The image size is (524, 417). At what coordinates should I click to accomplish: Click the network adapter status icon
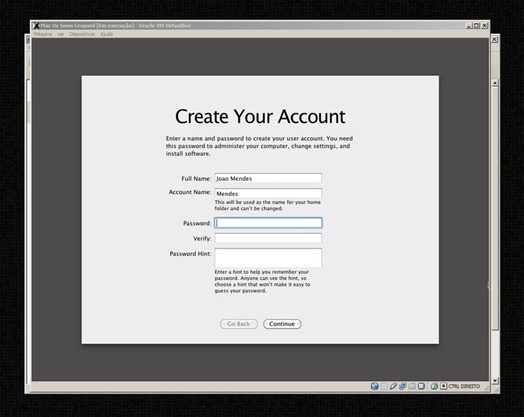[403, 386]
